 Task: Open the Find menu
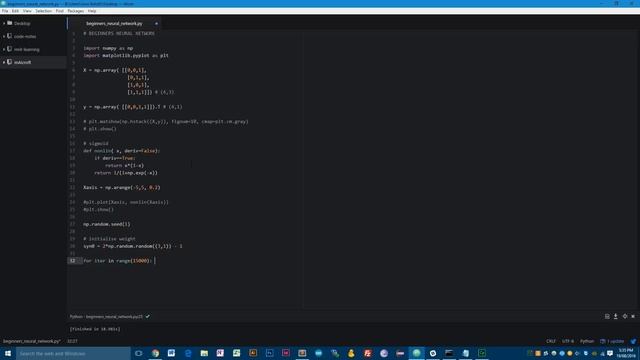point(60,11)
